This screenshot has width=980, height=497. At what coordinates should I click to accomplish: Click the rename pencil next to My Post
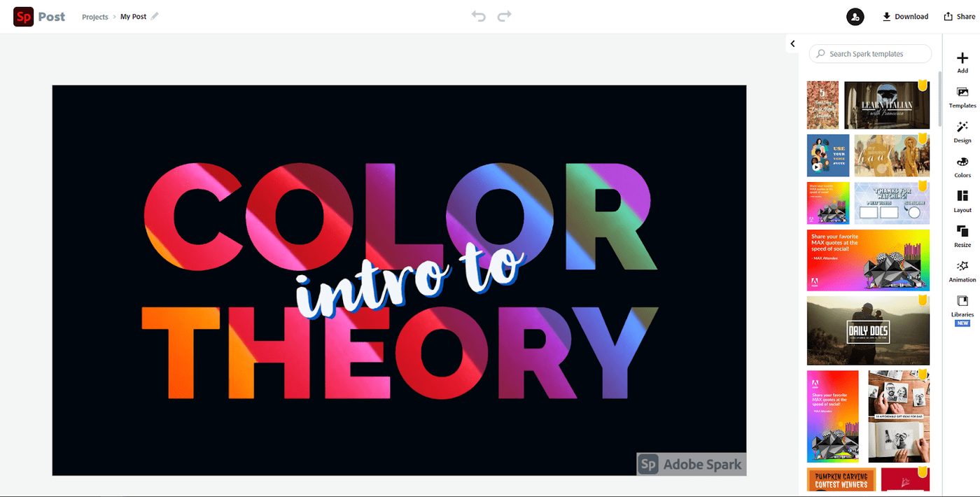[x=155, y=15]
